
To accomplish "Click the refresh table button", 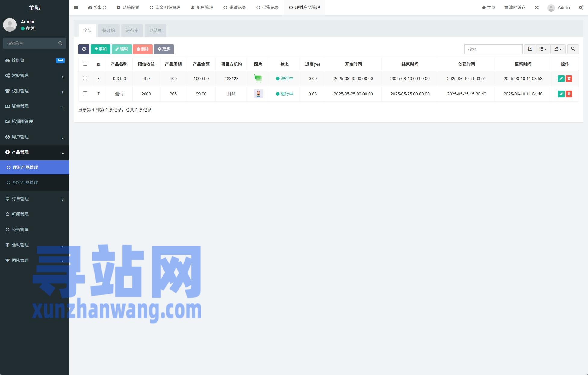I will point(84,49).
